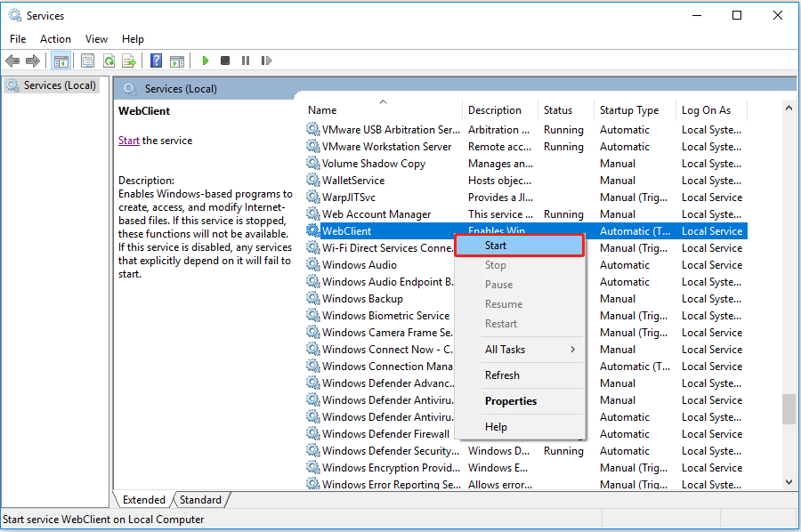Select Services (Local) in the console tree
The width and height of the screenshot is (801, 532).
(53, 85)
